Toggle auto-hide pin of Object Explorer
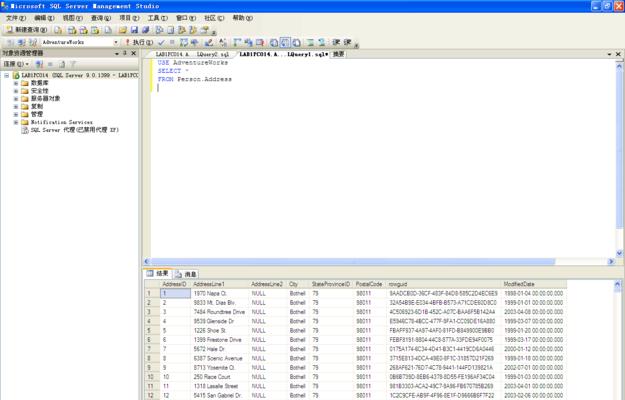The height and width of the screenshot is (400, 625). click(125, 53)
